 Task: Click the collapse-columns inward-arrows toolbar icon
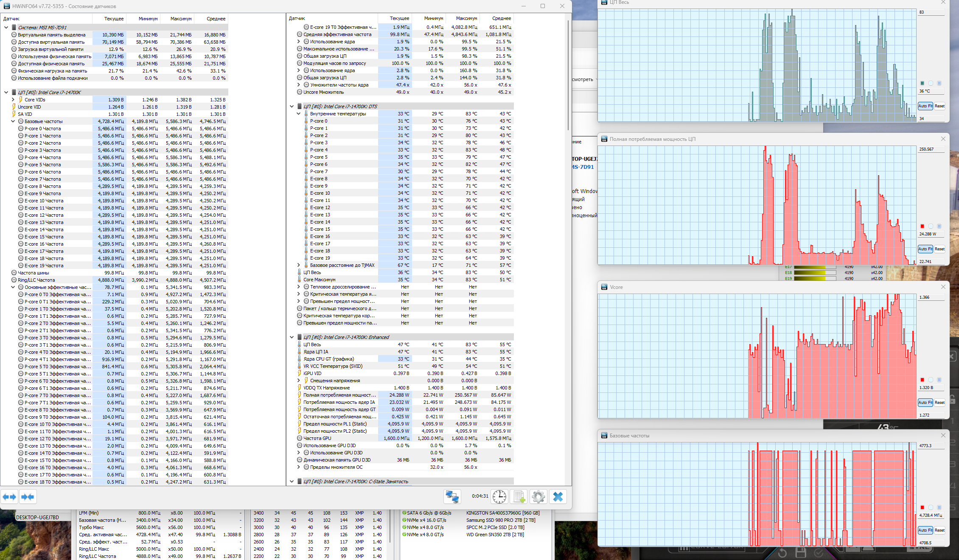tap(28, 497)
